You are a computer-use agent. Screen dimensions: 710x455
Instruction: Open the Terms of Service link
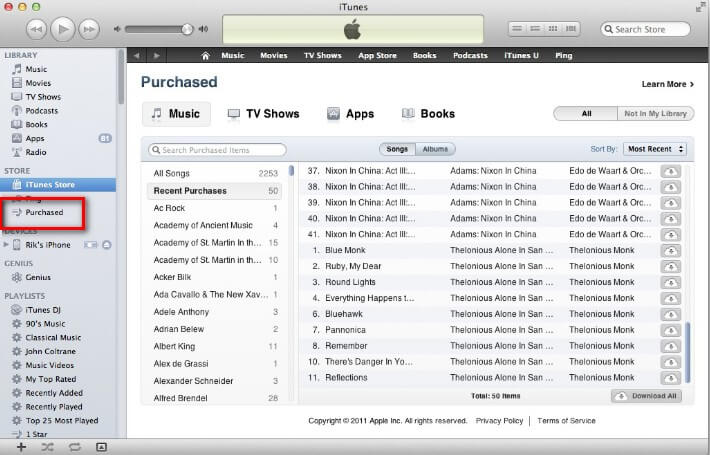pyautogui.click(x=566, y=421)
